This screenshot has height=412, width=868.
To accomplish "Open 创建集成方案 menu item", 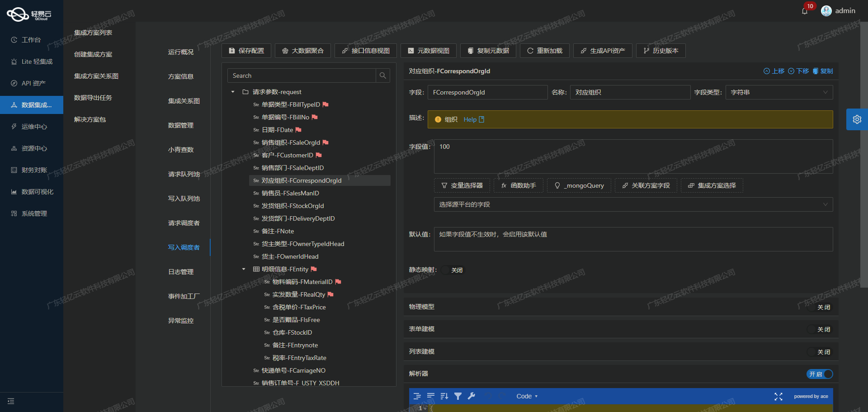I will [93, 54].
